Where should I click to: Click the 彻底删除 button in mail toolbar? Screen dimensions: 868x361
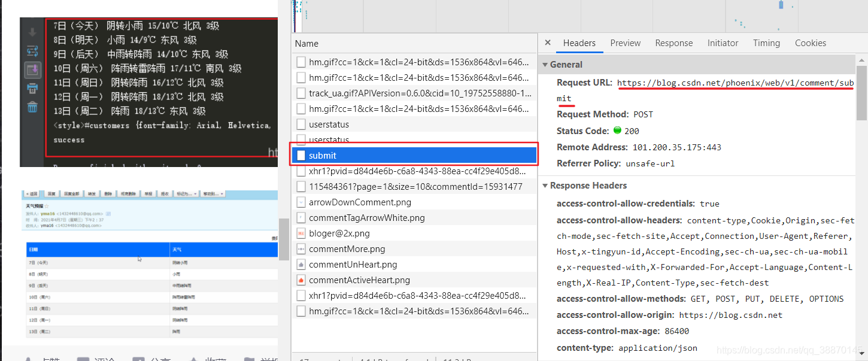click(x=128, y=194)
